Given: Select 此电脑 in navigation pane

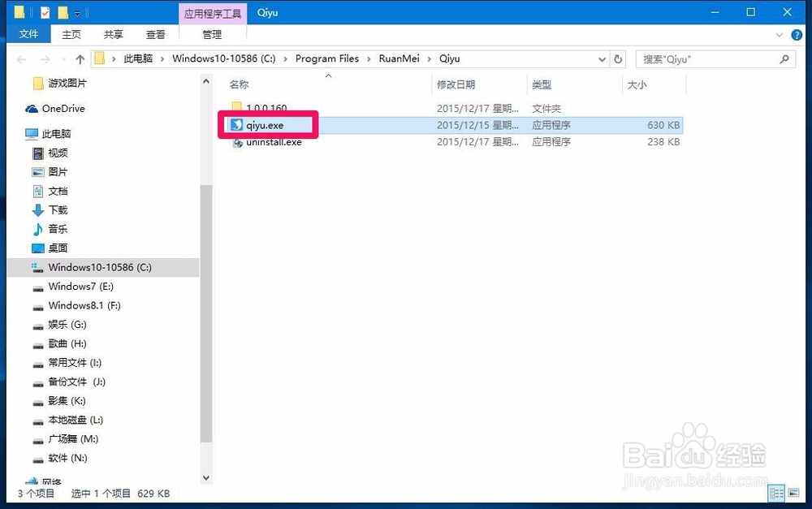Looking at the screenshot, I should 56,134.
